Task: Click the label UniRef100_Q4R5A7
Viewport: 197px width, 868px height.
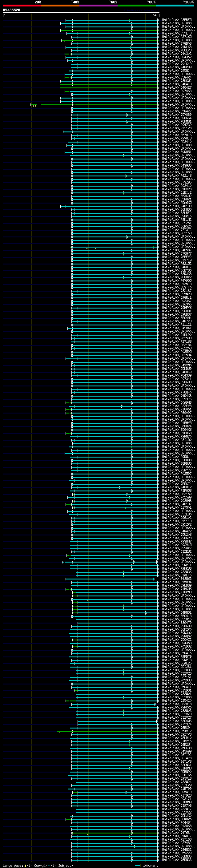Action: [176, 250]
